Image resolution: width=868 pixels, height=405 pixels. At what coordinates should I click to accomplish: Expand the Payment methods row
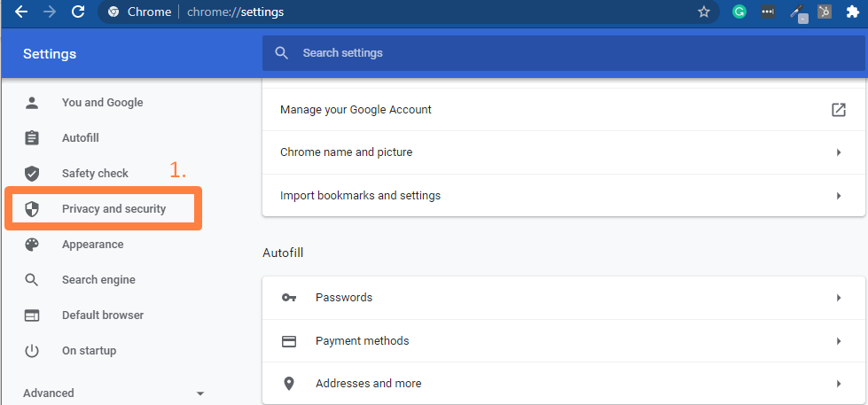pyautogui.click(x=838, y=341)
